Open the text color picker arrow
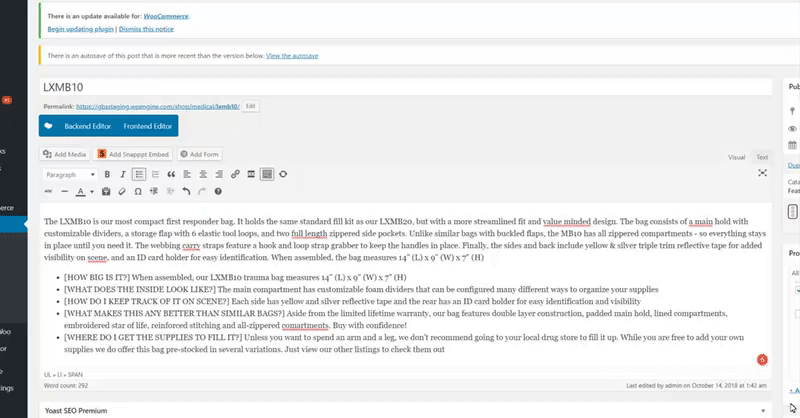The image size is (800, 418). 92,192
